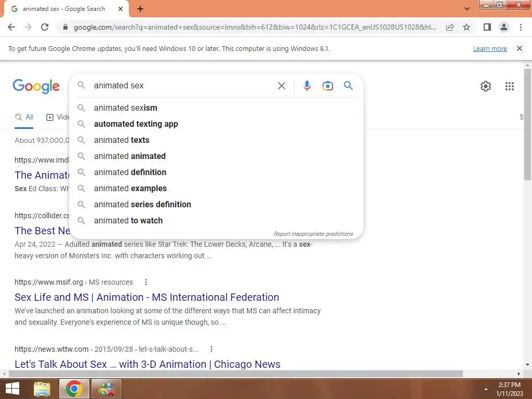Open the users app in taskbar

pos(106,389)
